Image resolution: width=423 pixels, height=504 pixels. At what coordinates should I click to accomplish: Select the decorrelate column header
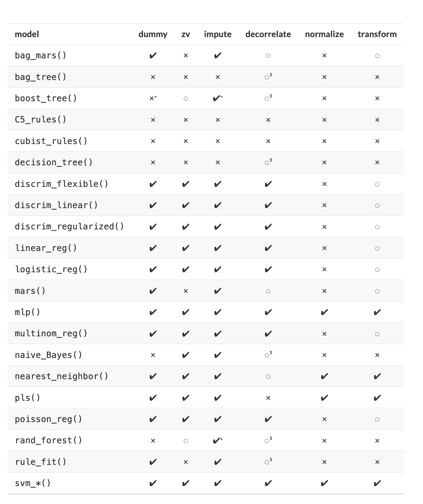coord(268,34)
